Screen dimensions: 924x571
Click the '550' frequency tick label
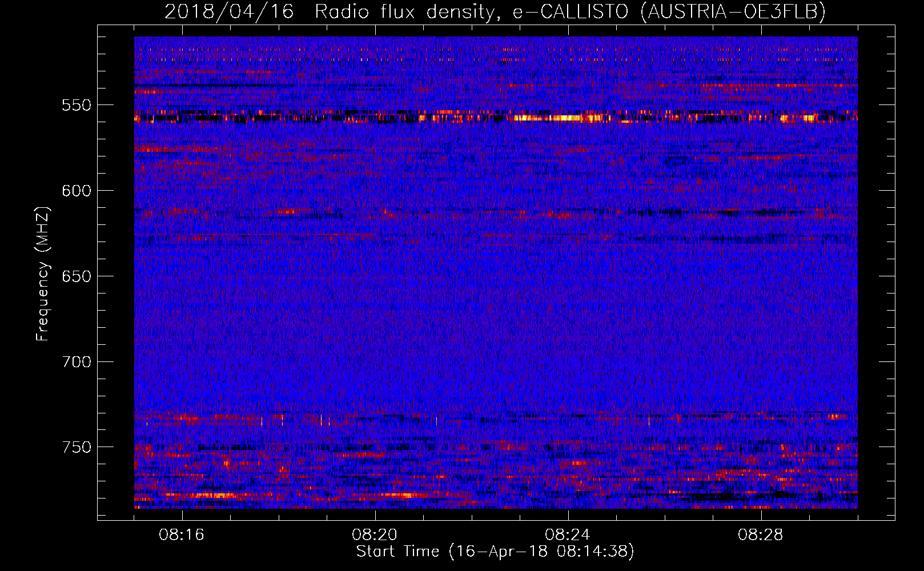tap(77, 105)
